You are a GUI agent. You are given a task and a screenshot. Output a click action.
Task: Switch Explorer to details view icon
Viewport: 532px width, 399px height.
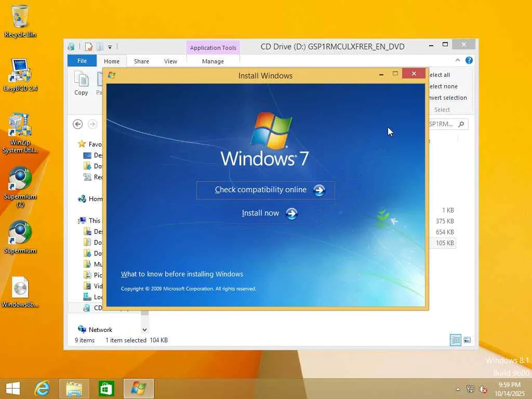(x=455, y=340)
